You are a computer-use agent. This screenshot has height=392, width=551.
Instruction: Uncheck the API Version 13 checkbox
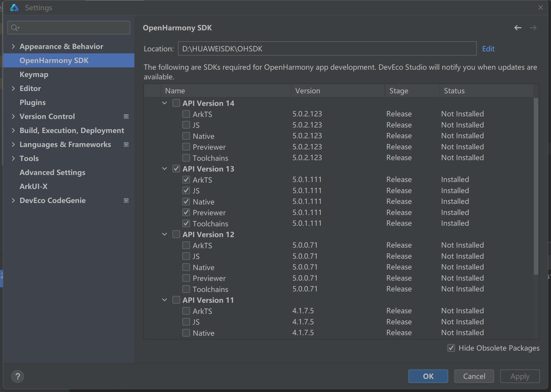click(176, 169)
